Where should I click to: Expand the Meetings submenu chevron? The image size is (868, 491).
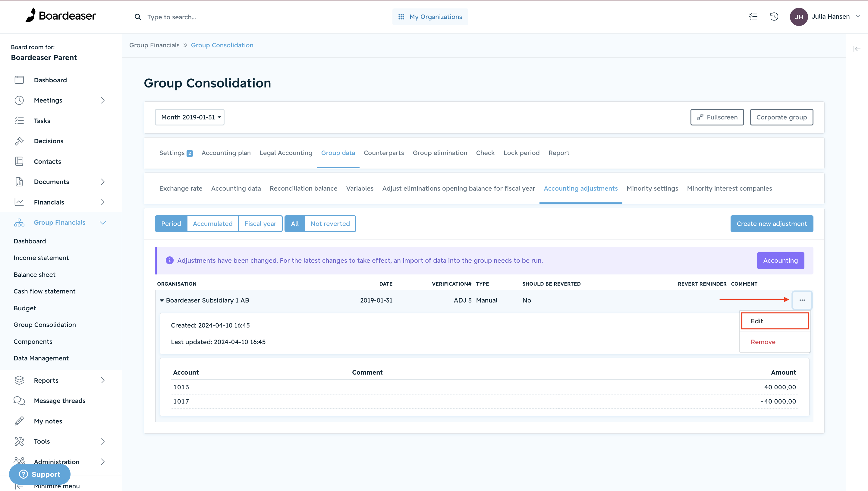click(103, 100)
